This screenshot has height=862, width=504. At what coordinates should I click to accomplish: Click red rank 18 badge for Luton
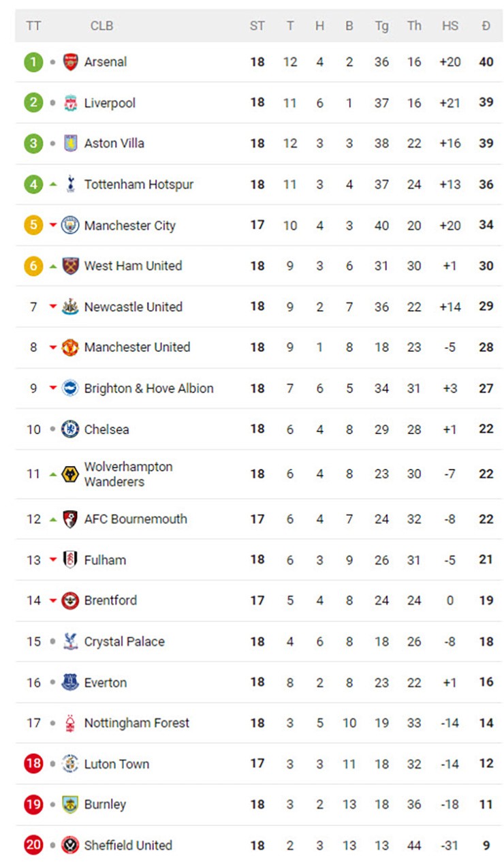33,764
